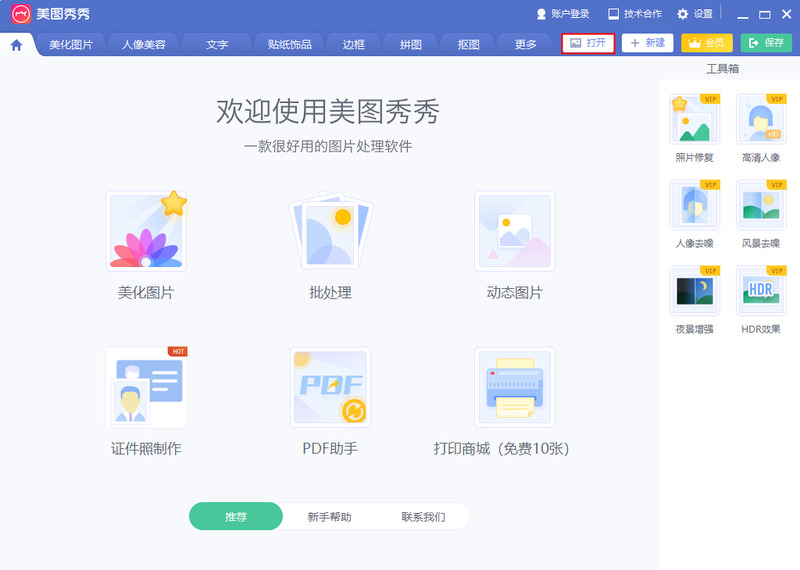Open 设置 settings gear
The width and height of the screenshot is (800, 570).
coord(695,14)
